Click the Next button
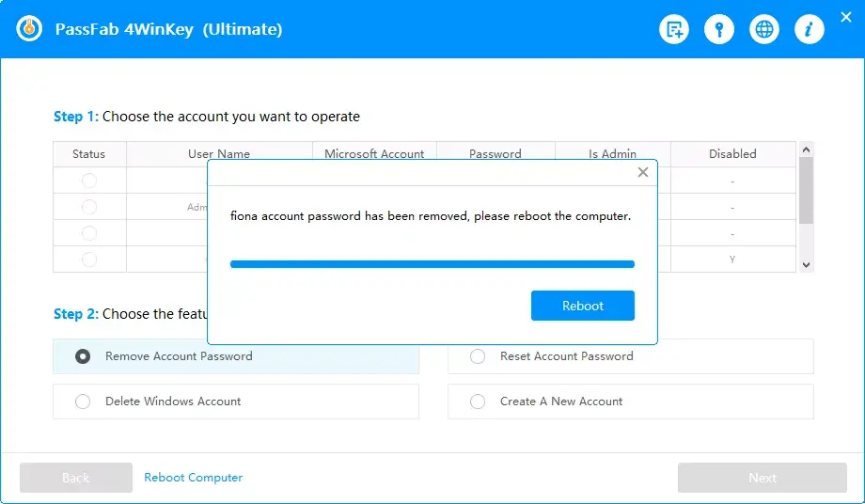This screenshot has height=504, width=865. click(762, 478)
